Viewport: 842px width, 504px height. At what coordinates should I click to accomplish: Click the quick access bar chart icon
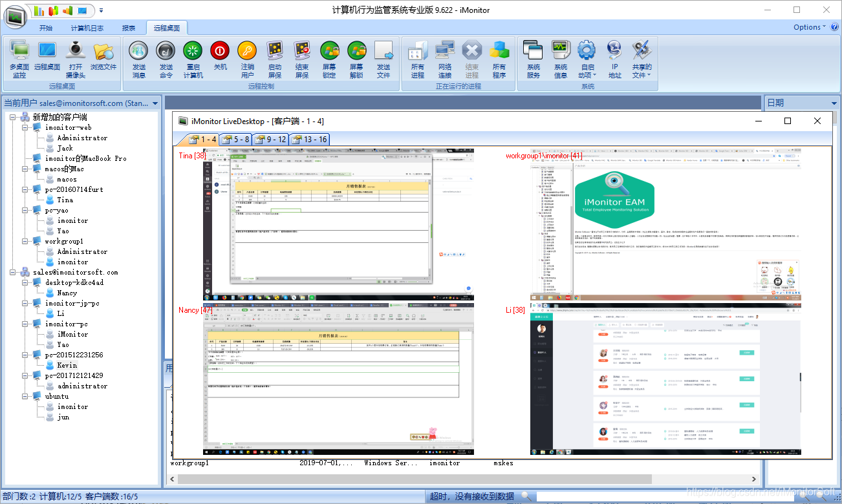tap(39, 10)
